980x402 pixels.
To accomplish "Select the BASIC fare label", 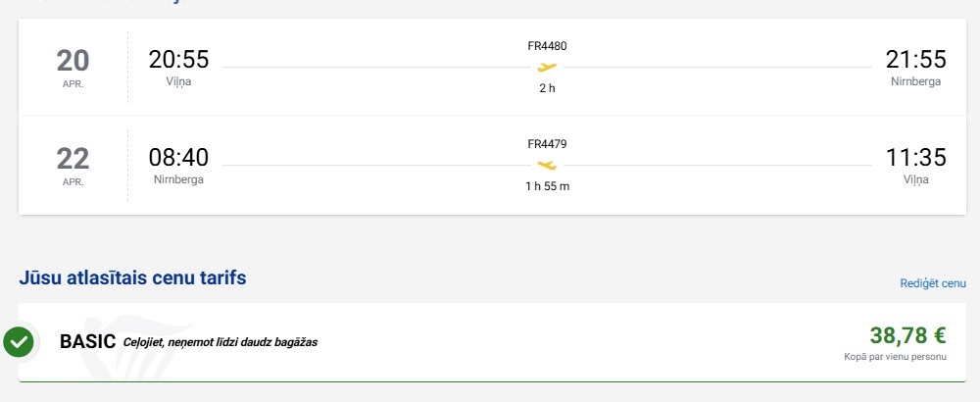I will pyautogui.click(x=88, y=341).
